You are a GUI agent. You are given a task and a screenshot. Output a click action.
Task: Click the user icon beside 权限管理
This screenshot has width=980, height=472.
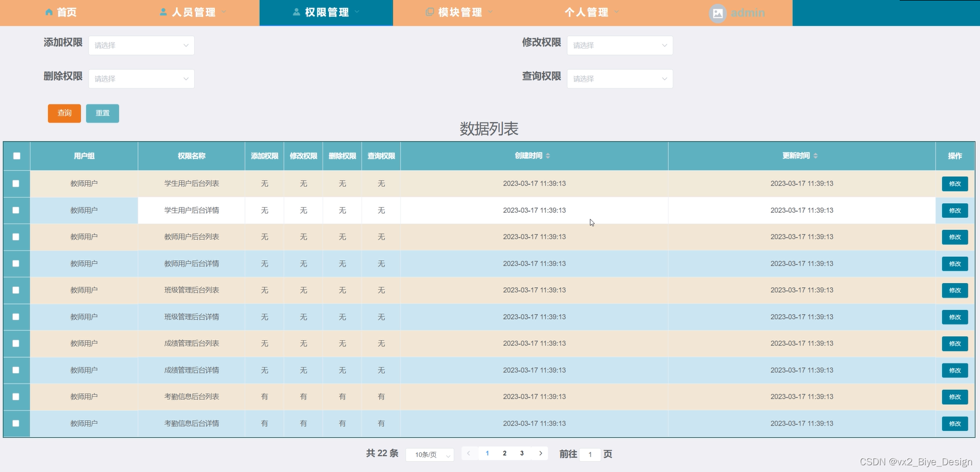pos(296,12)
